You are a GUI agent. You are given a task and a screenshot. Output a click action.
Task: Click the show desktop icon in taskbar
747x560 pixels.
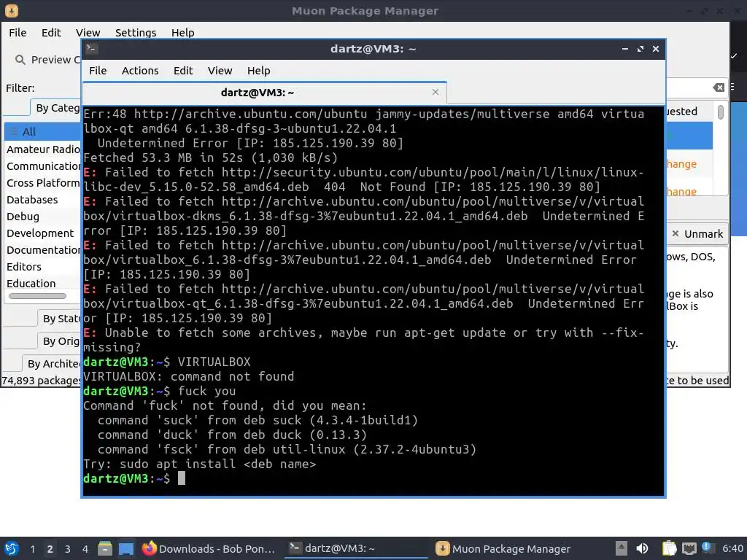pos(126,549)
